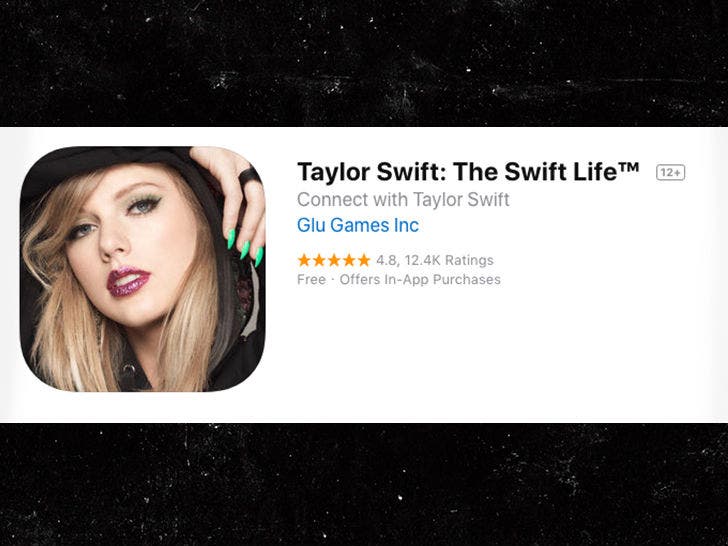Open The Swift Life app icon
728x546 pixels.
143,269
